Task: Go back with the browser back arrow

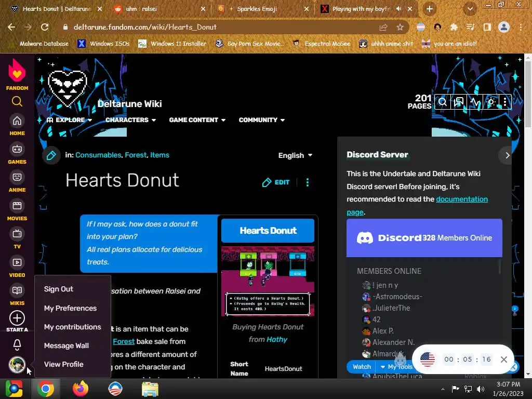Action: (11, 27)
